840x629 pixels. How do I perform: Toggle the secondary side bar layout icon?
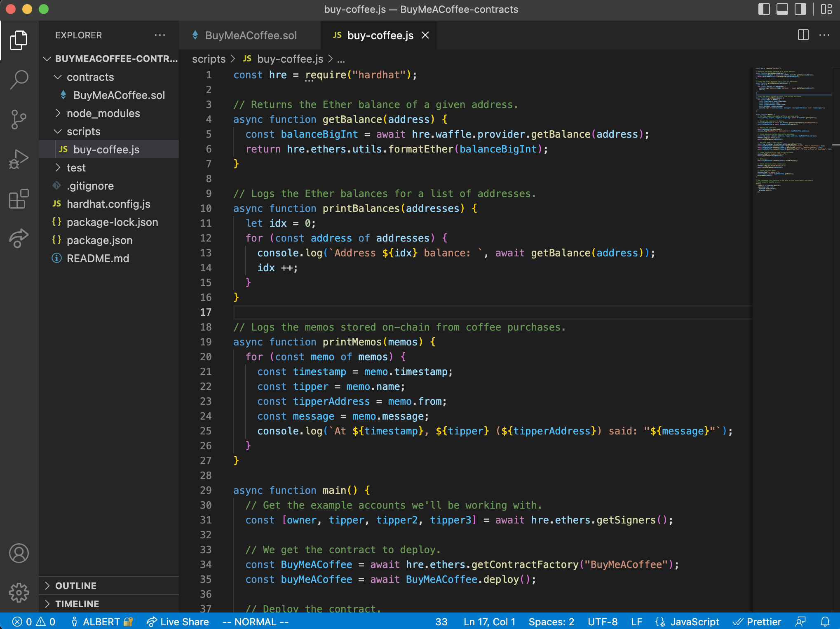[800, 9]
